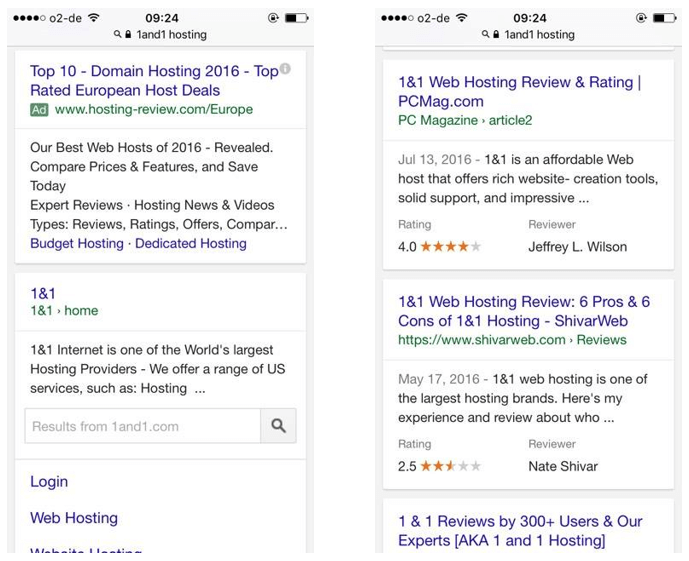
Task: Open Top 10 - Domain Hosting 2016 ad link
Action: pos(154,80)
